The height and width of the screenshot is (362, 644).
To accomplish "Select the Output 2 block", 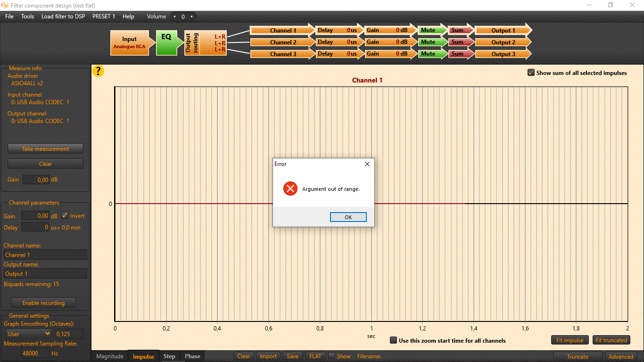I will point(504,42).
